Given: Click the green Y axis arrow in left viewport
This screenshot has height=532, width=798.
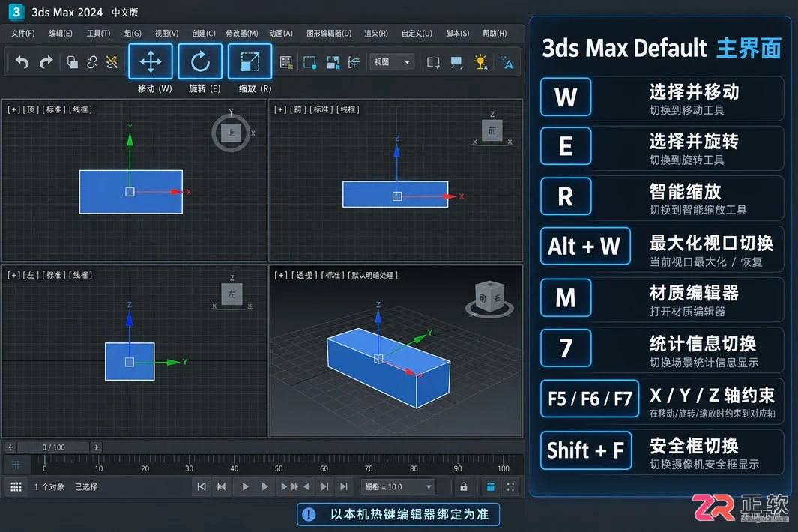Looking at the screenshot, I should (x=173, y=362).
